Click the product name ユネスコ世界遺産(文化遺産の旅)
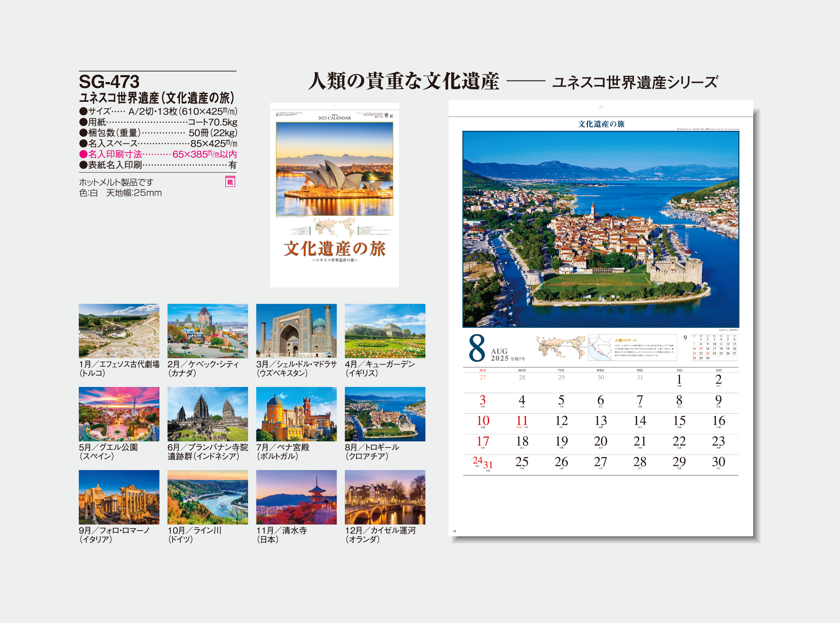Image resolution: width=840 pixels, height=623 pixels. click(x=157, y=98)
